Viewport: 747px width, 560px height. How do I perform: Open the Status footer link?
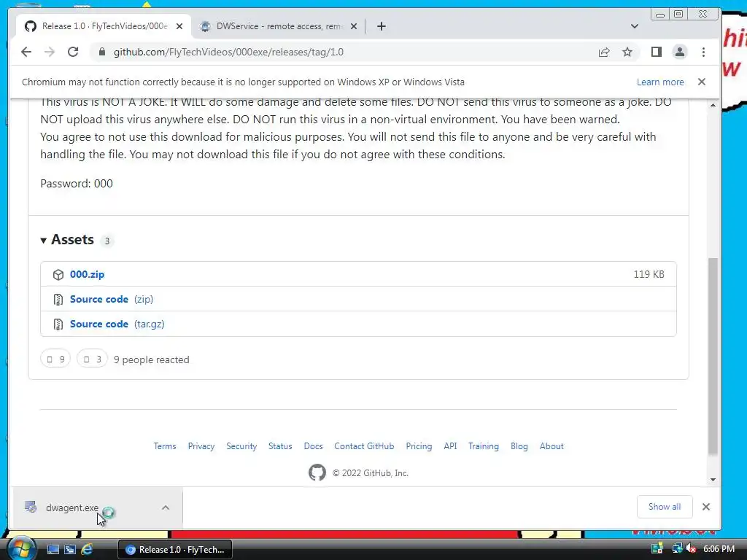[x=280, y=446]
